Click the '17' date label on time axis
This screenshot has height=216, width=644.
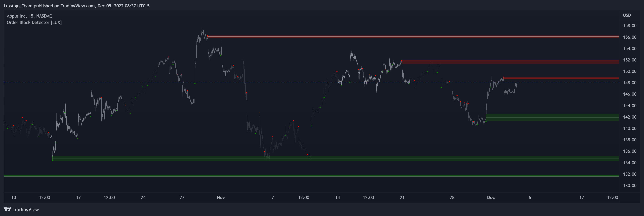[78, 197]
